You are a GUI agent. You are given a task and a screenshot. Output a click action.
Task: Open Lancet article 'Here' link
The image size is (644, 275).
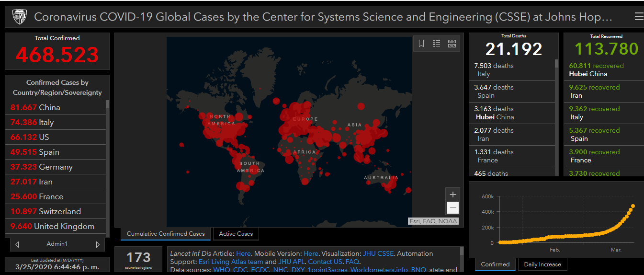(243, 253)
